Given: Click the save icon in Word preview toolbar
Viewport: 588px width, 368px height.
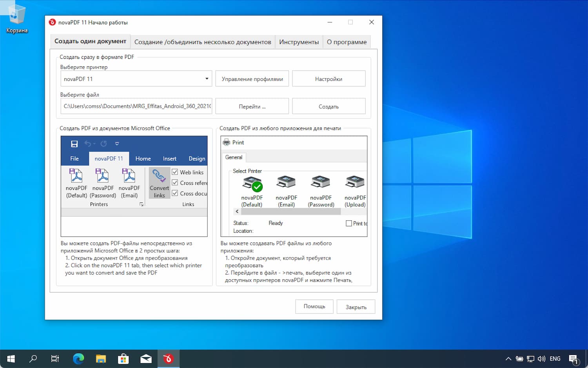Looking at the screenshot, I should point(74,144).
